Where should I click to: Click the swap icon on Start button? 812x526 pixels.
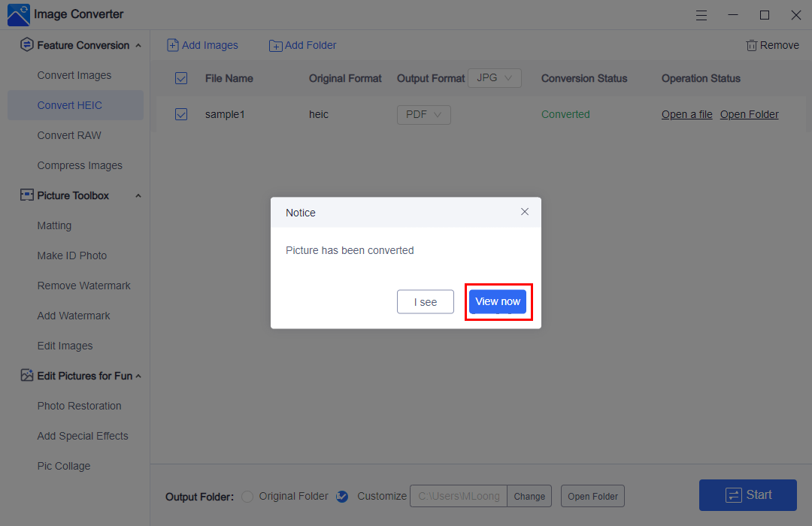[733, 495]
